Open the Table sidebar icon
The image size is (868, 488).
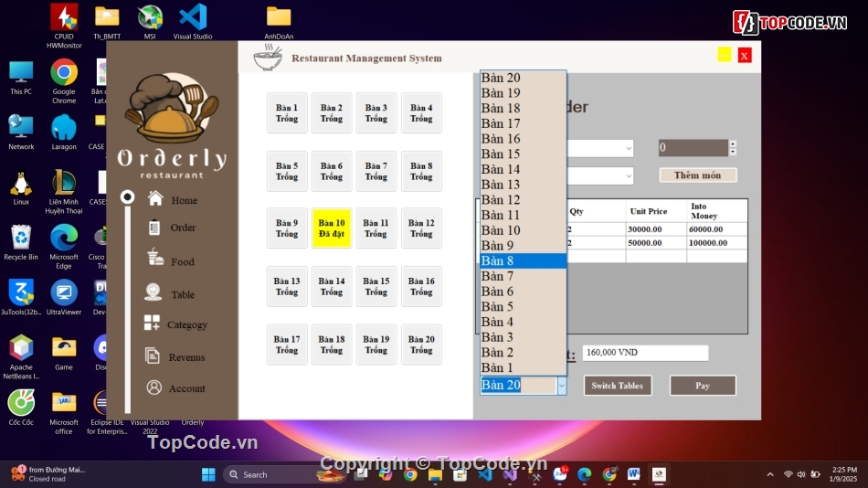coord(153,292)
